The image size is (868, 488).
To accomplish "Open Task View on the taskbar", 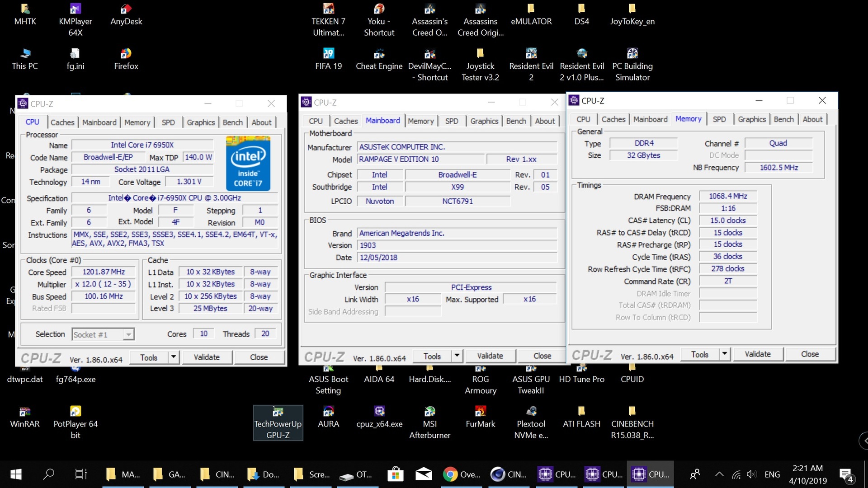I will (80, 474).
